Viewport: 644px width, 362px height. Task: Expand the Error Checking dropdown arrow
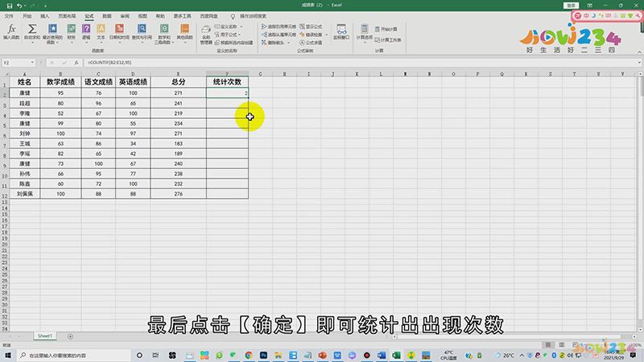[x=327, y=35]
